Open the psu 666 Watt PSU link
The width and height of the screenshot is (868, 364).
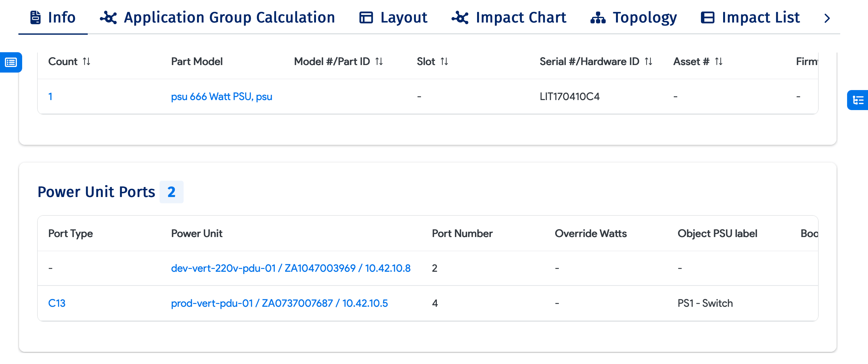(x=221, y=97)
